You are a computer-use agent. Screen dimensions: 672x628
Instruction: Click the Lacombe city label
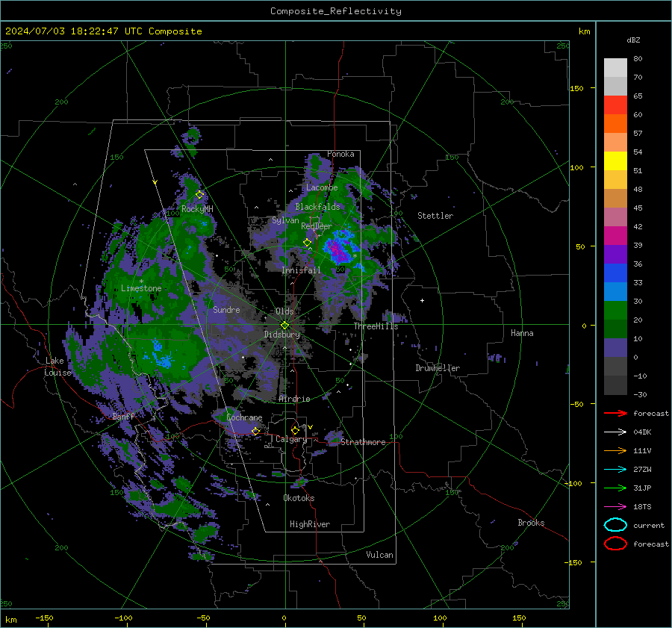pos(322,187)
